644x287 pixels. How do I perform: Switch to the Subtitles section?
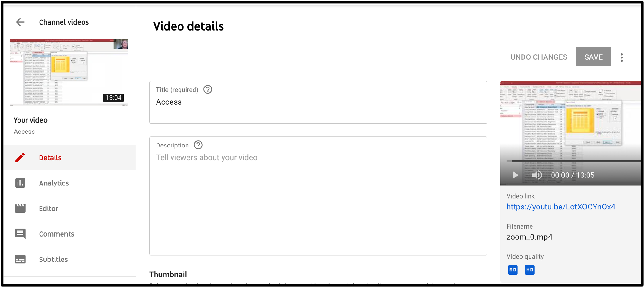53,259
